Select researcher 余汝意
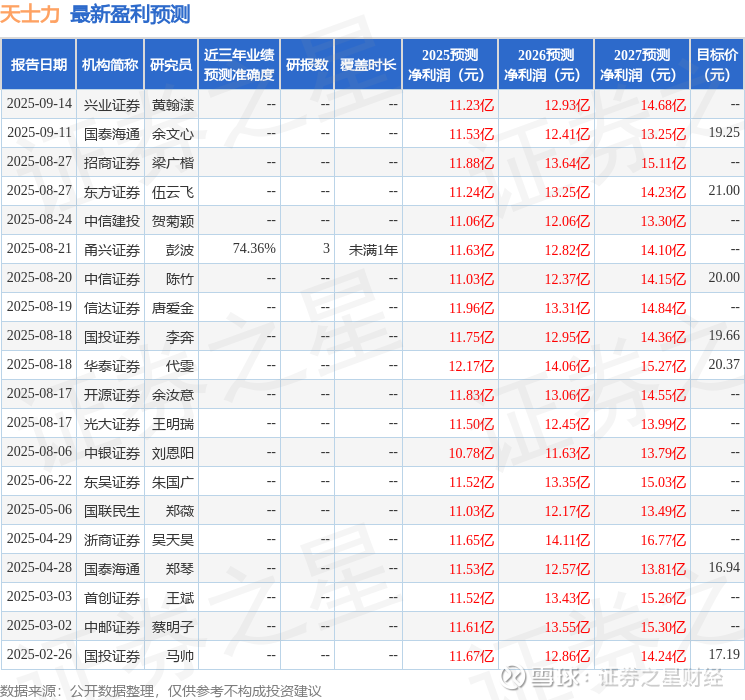 click(173, 395)
